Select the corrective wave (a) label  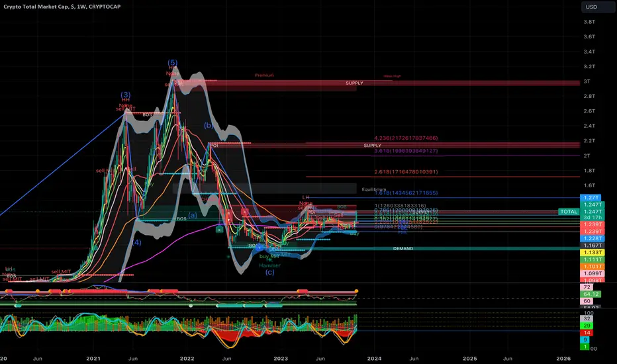(193, 215)
